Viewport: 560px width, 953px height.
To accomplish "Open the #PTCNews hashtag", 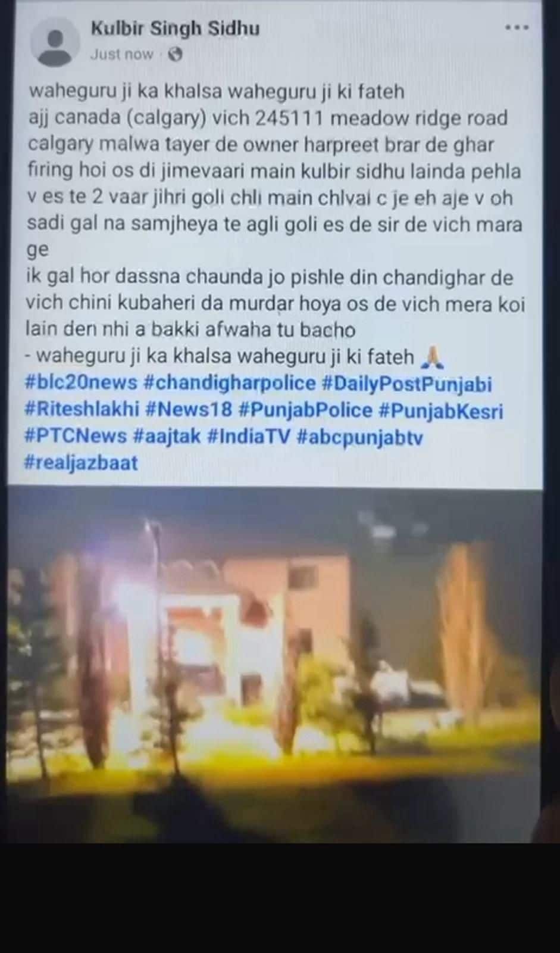I will click(x=76, y=437).
